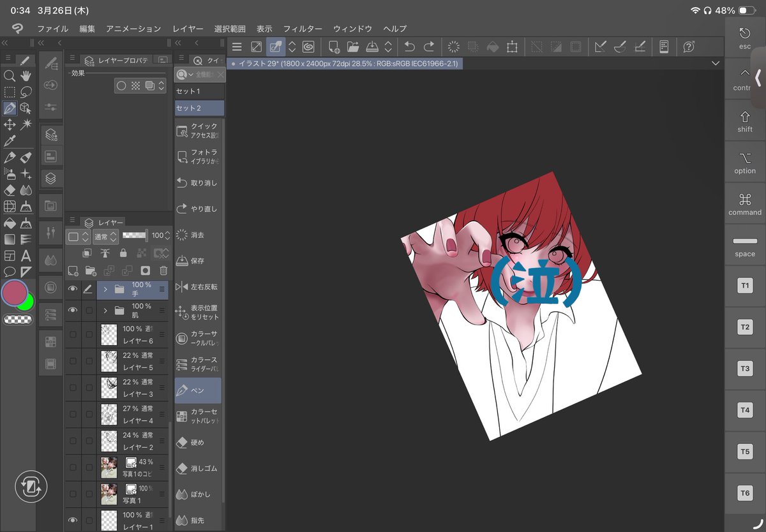Select the Auto select magic wand tool
The width and height of the screenshot is (766, 532).
click(26, 124)
